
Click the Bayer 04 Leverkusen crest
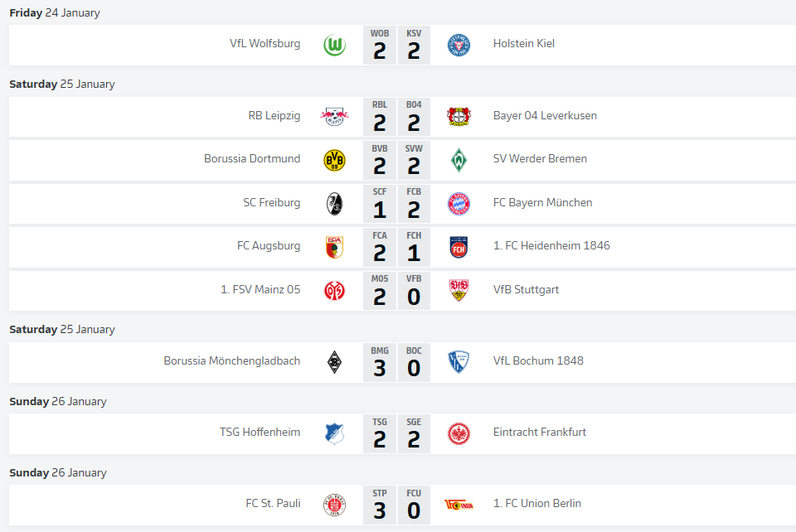tap(459, 116)
